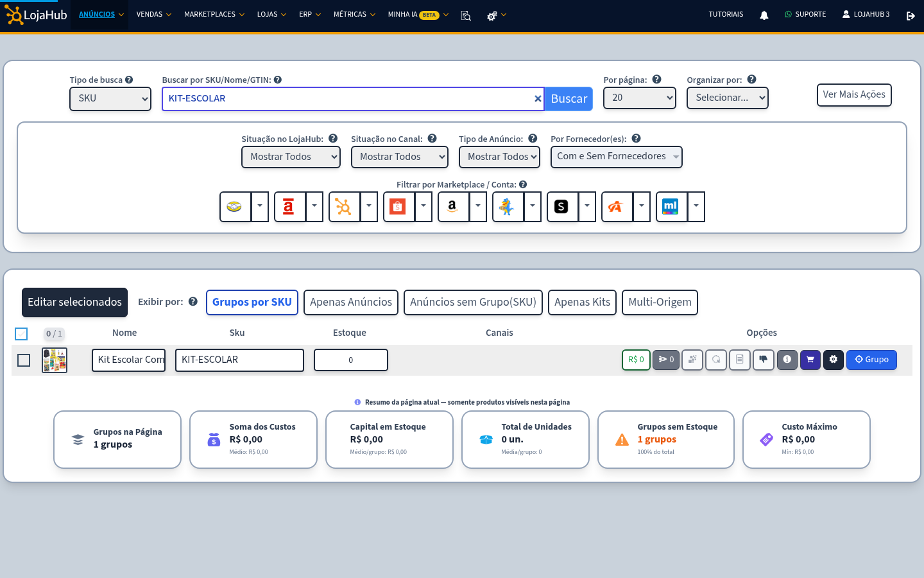This screenshot has width=924, height=578.
Task: Open the info icon in row options
Action: tap(787, 360)
